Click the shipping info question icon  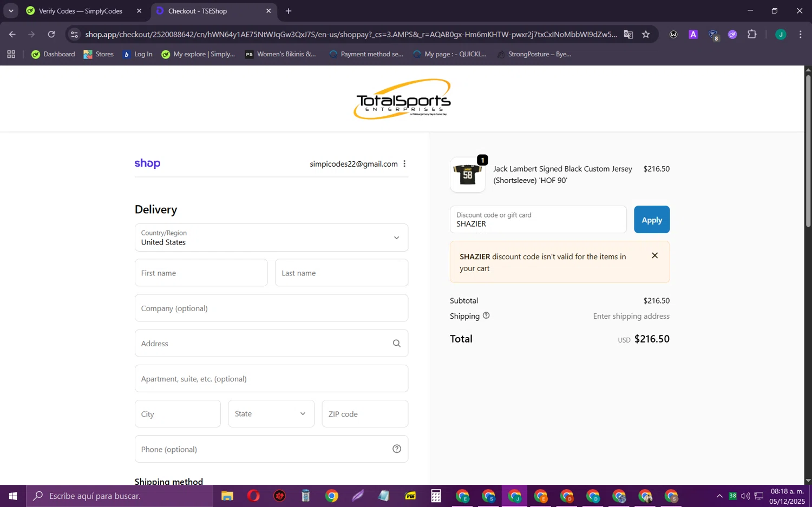click(486, 315)
